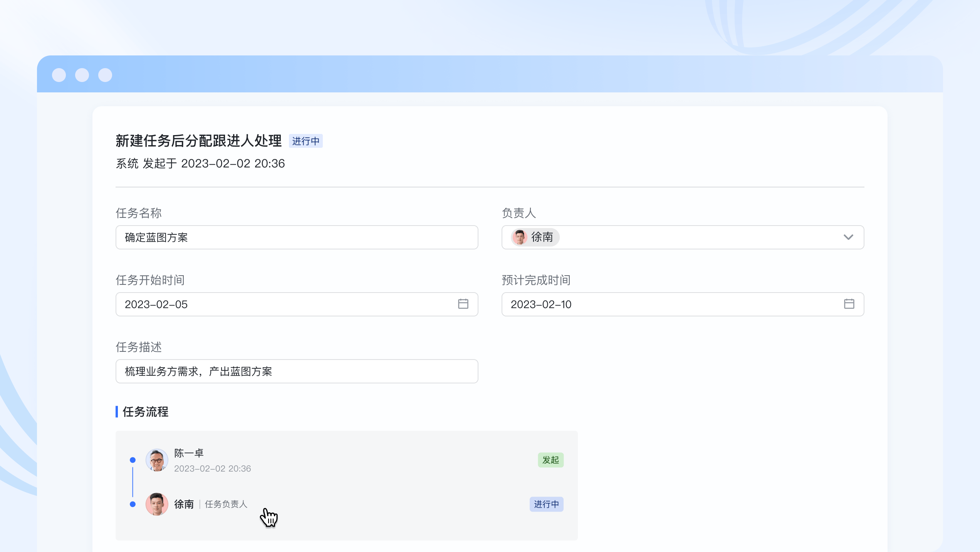The height and width of the screenshot is (552, 980).
Task: Click the 预计完成时间 field label
Action: (x=536, y=280)
